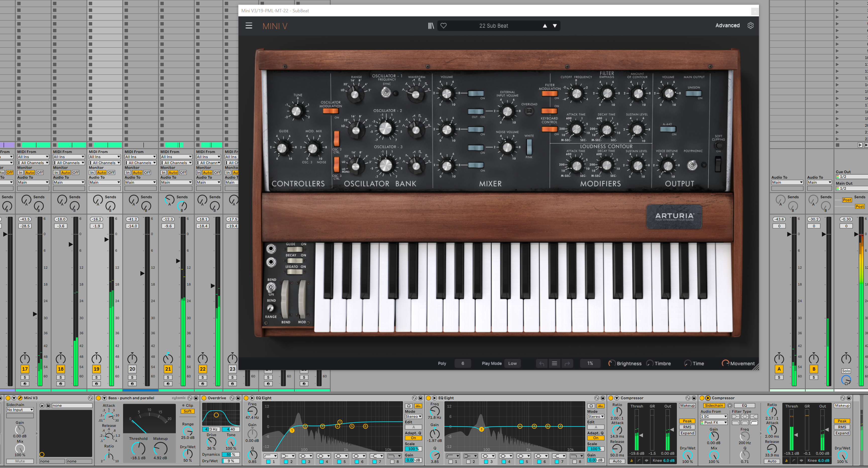Click the Overdrive Dynamics 50 % slider
This screenshot has height=468, width=868.
(231, 454)
